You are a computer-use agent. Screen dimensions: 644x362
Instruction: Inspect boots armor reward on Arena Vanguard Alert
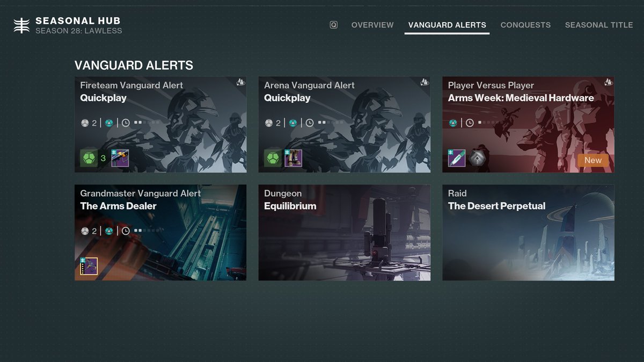[293, 158]
